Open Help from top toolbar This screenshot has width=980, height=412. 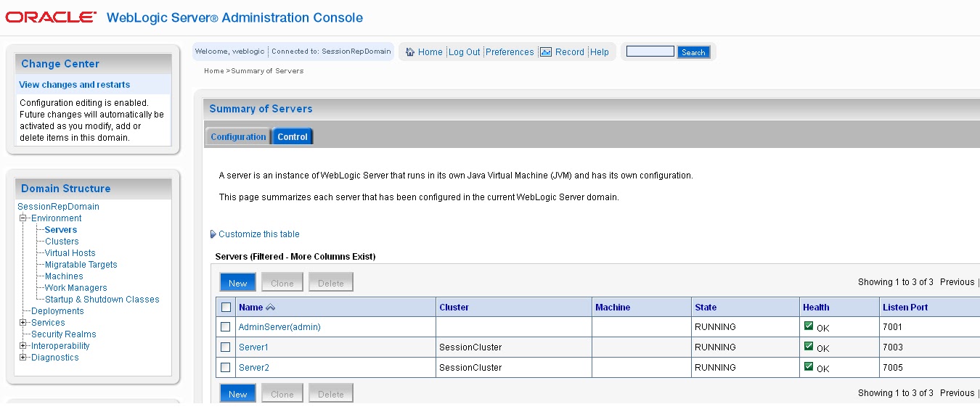(600, 52)
